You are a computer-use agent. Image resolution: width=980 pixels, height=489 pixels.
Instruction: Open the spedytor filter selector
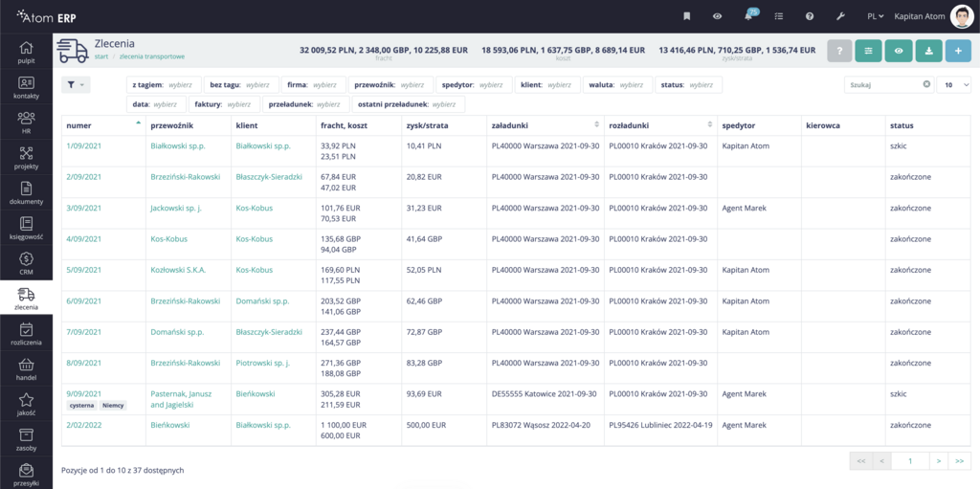click(x=473, y=85)
